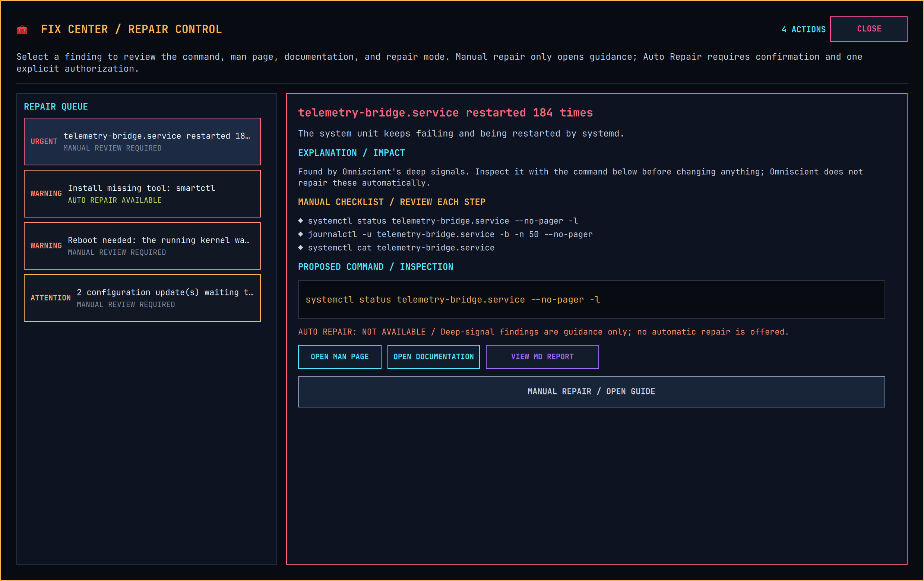The height and width of the screenshot is (581, 924).
Task: Click the red toolbox icon in header
Action: (22, 29)
